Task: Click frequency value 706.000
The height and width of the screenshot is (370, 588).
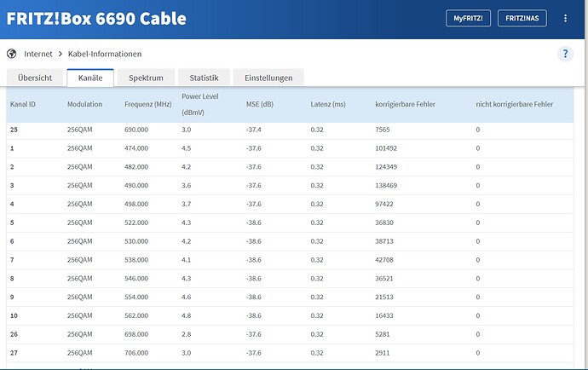Action: pos(136,353)
